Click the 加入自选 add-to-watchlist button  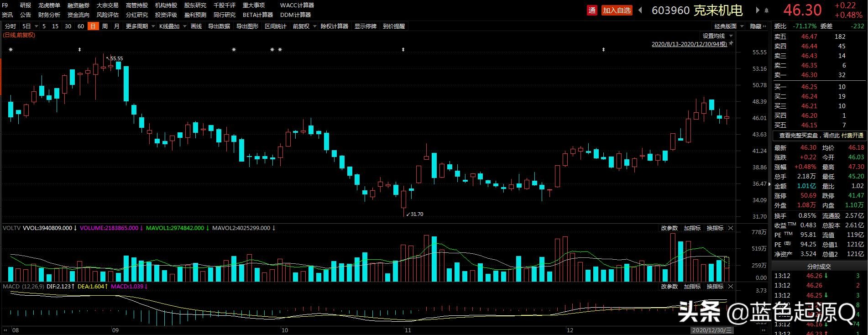click(x=617, y=10)
